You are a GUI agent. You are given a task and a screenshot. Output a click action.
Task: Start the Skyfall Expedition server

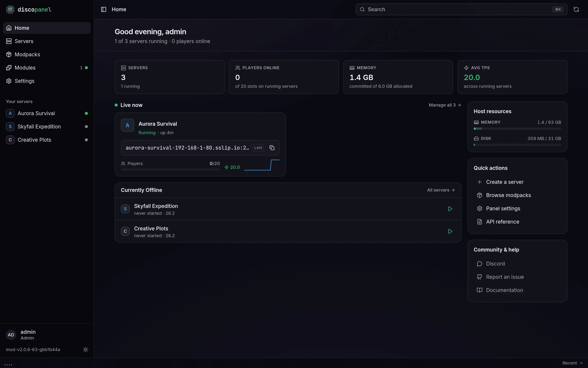[x=450, y=209]
